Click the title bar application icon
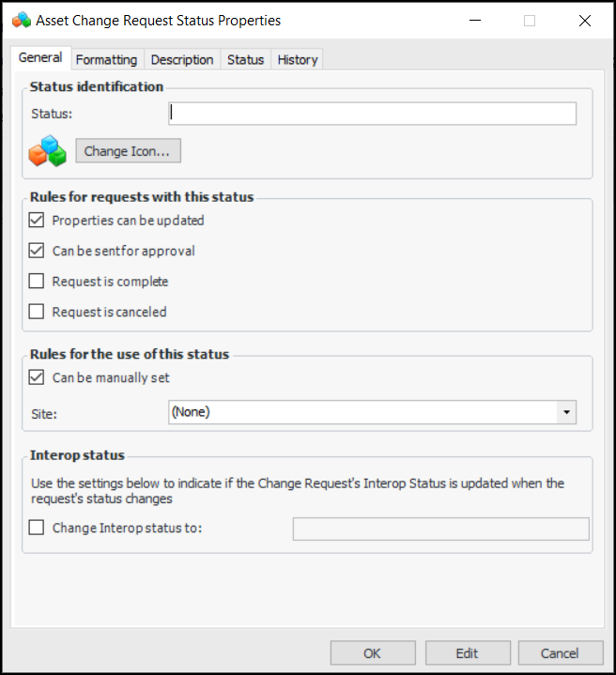 (22, 20)
